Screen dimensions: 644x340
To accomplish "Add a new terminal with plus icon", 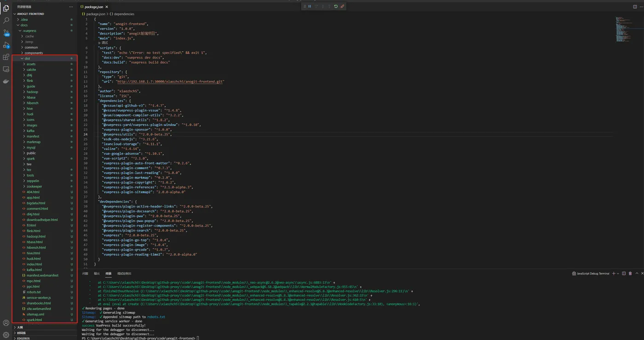I will [x=614, y=273].
